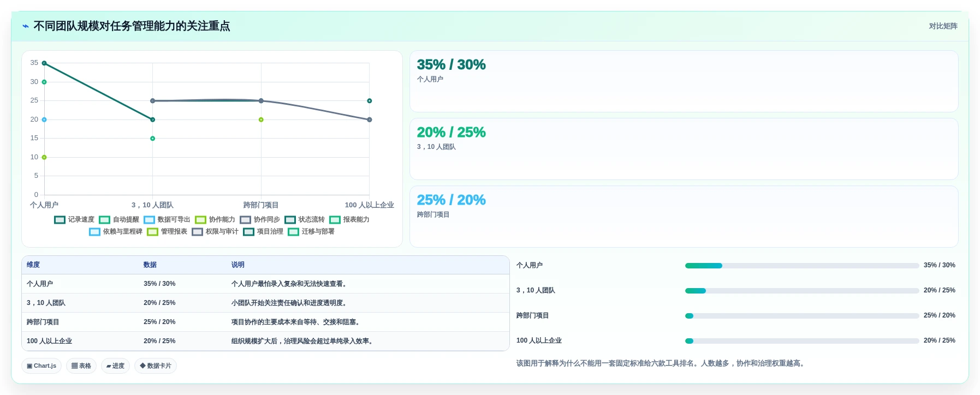
Task: Click the 对比矩阵 label in the header
Action: pos(943,26)
